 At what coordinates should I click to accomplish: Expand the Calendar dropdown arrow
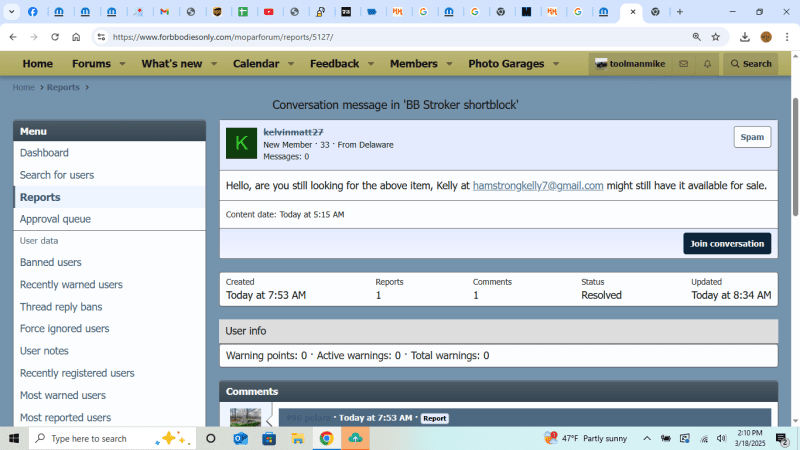[291, 64]
